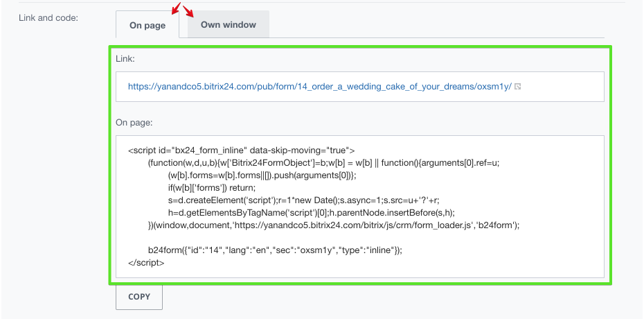Open the yanandco5.bitrix24.com form link

320,86
